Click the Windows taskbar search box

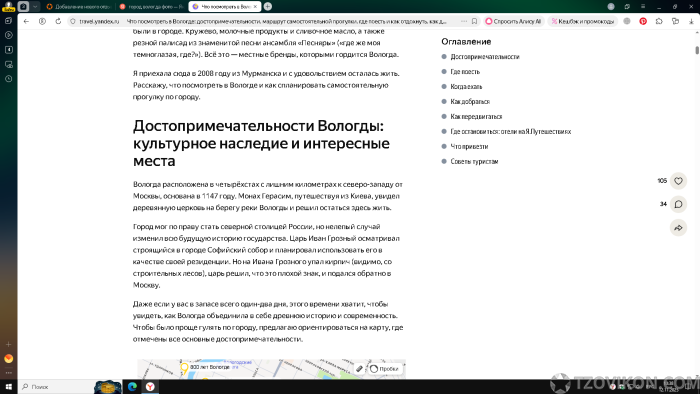point(56,387)
